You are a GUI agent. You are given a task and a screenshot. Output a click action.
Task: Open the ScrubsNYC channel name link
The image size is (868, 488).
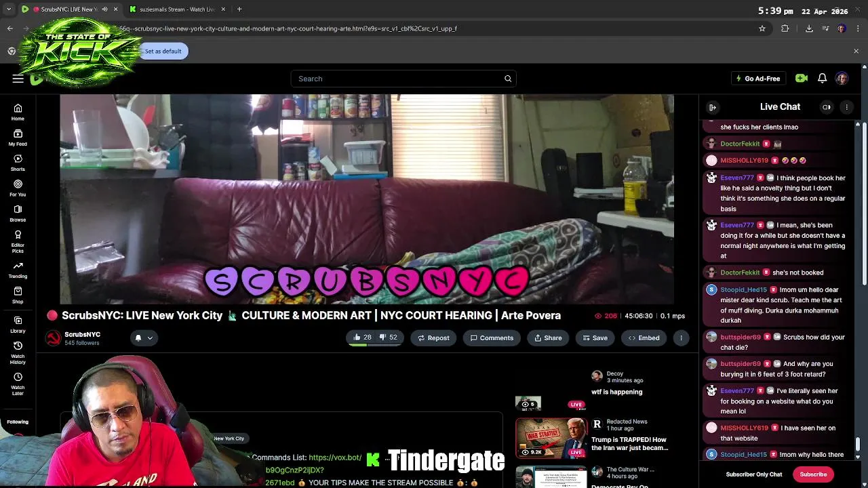pyautogui.click(x=82, y=334)
